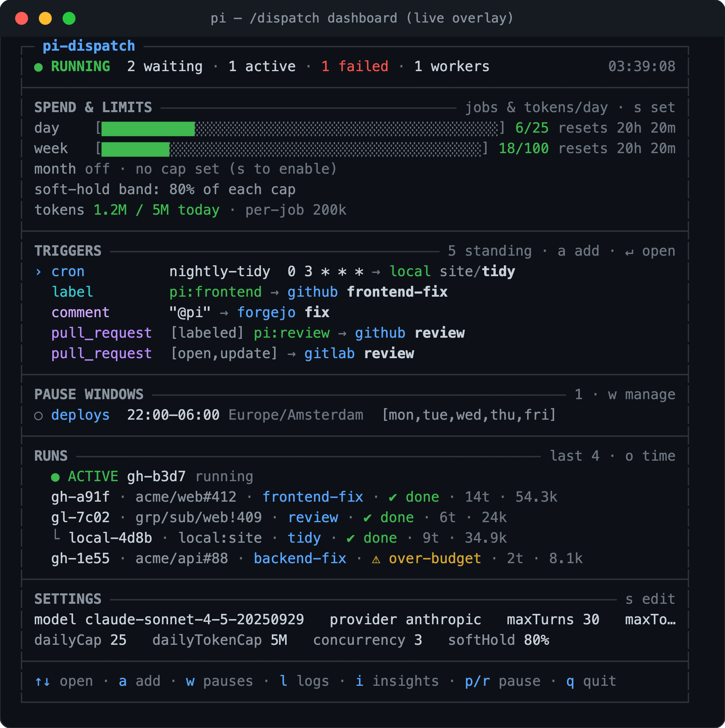Click the '2 waiting' status count
This screenshot has height=728, width=725.
165,66
